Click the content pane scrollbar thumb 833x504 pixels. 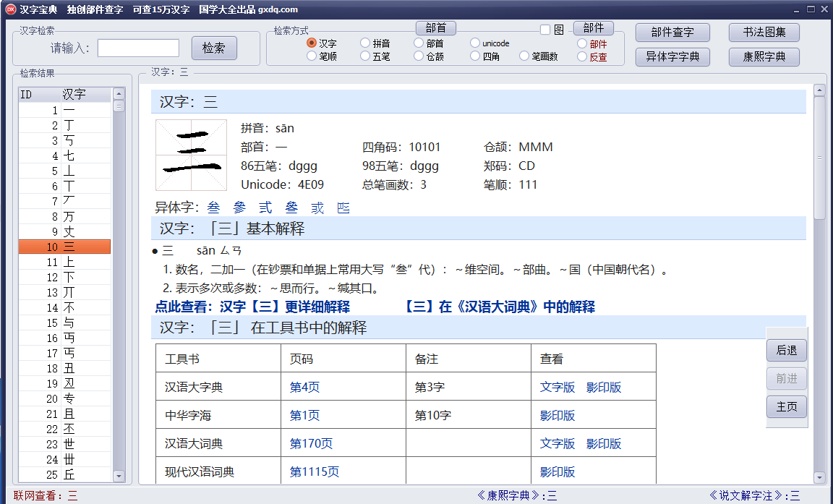click(x=819, y=158)
